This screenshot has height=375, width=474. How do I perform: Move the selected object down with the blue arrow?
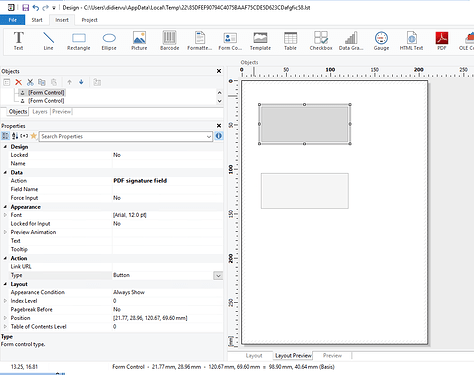(81, 82)
